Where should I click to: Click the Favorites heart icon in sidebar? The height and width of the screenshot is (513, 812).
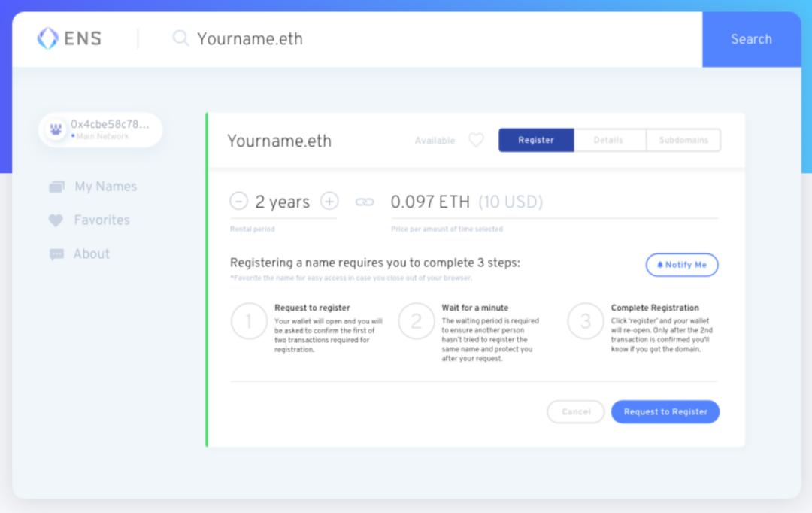pos(56,220)
